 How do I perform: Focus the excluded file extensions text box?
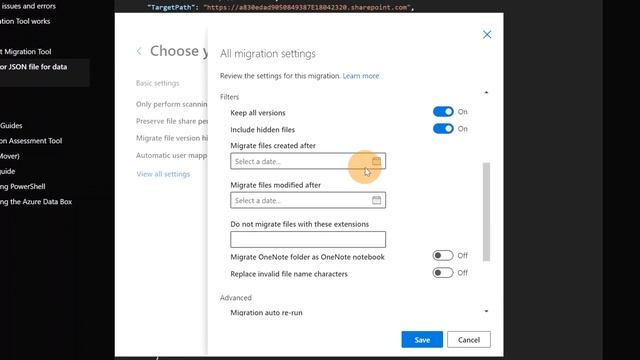[x=308, y=239]
